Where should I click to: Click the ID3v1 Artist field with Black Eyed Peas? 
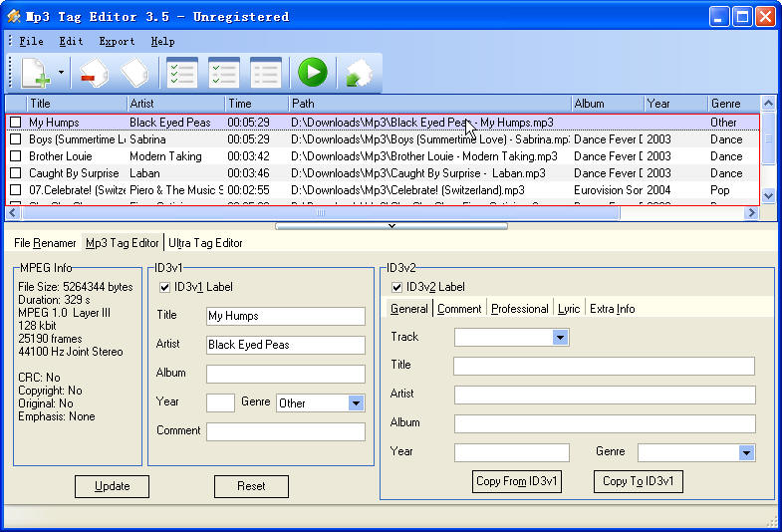pyautogui.click(x=286, y=345)
